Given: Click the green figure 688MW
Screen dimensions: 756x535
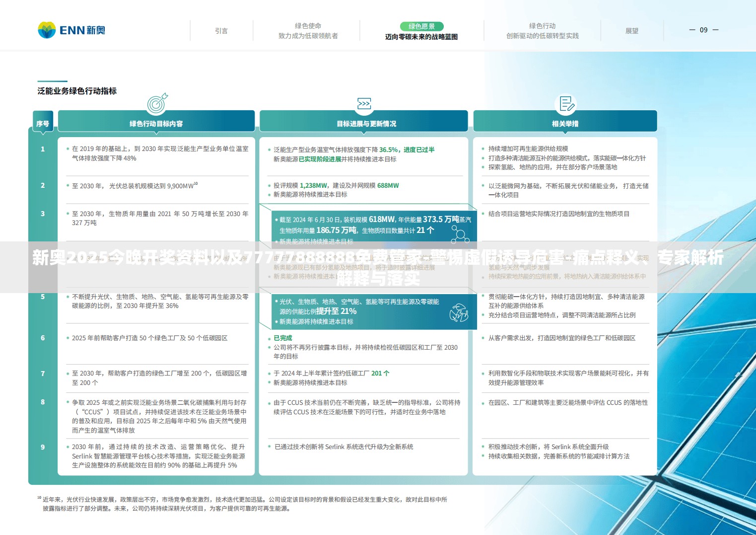Looking at the screenshot, I should tap(388, 186).
